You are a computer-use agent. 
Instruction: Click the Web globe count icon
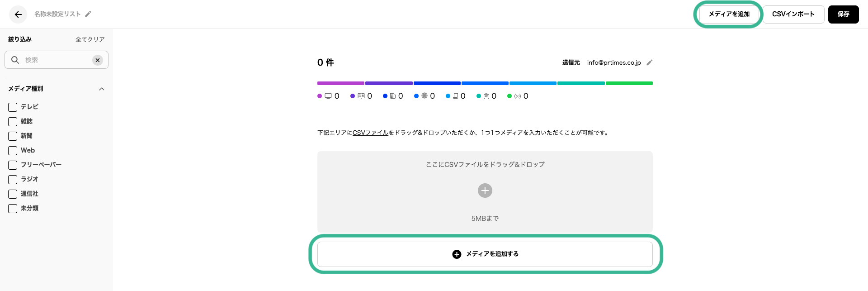tap(425, 96)
